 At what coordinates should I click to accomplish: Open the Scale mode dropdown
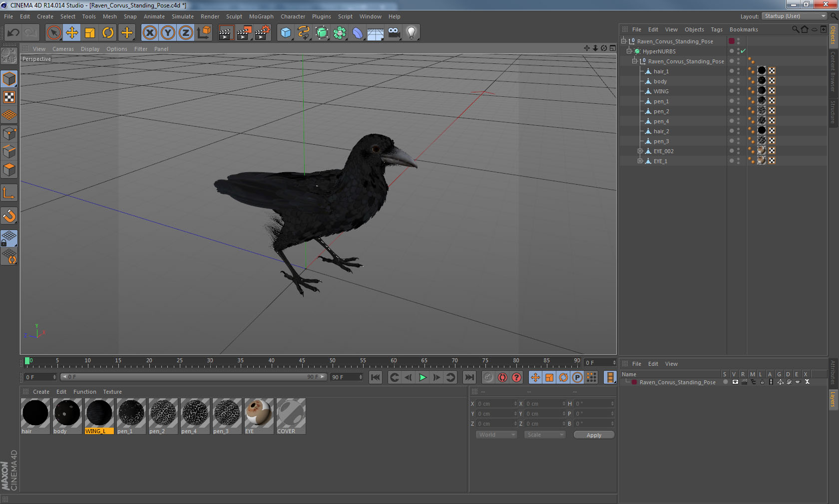[x=545, y=435]
